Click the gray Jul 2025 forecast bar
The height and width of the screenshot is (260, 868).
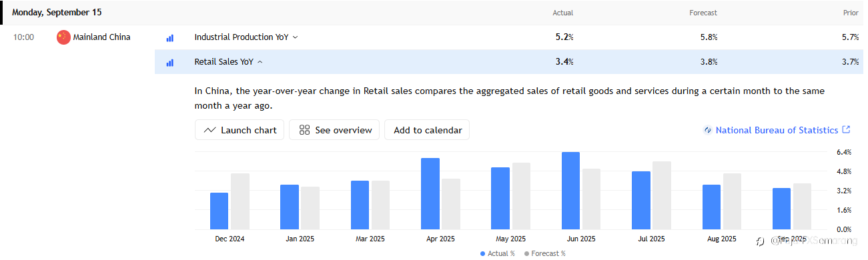pyautogui.click(x=662, y=195)
